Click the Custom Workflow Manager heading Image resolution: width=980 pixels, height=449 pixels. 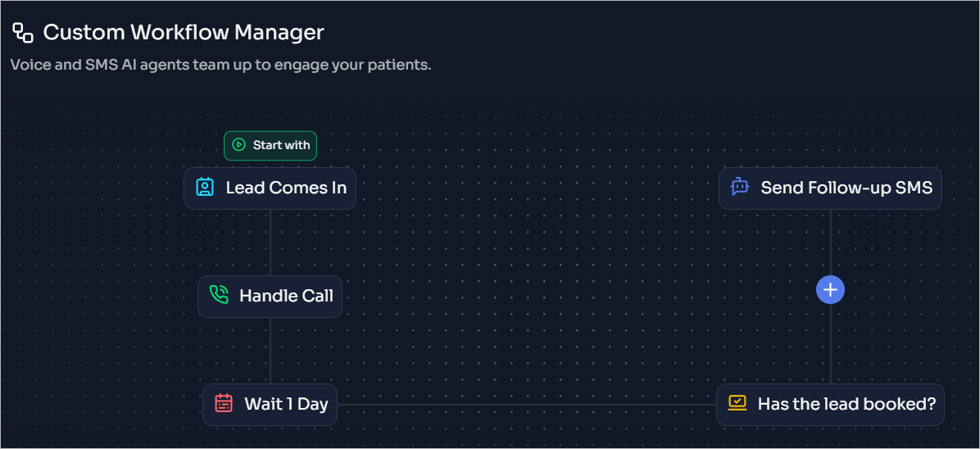184,33
